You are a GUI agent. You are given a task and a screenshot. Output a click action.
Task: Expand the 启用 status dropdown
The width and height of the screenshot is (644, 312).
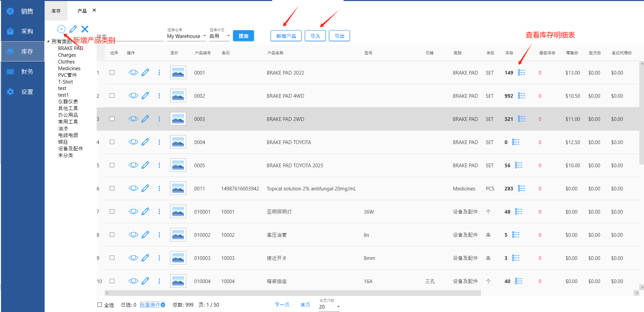(x=219, y=36)
